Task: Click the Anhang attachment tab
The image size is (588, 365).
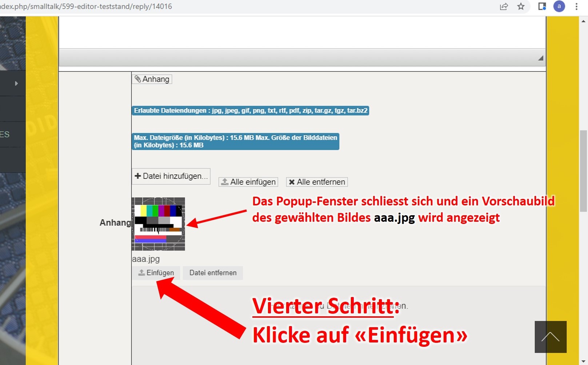Action: (x=152, y=79)
